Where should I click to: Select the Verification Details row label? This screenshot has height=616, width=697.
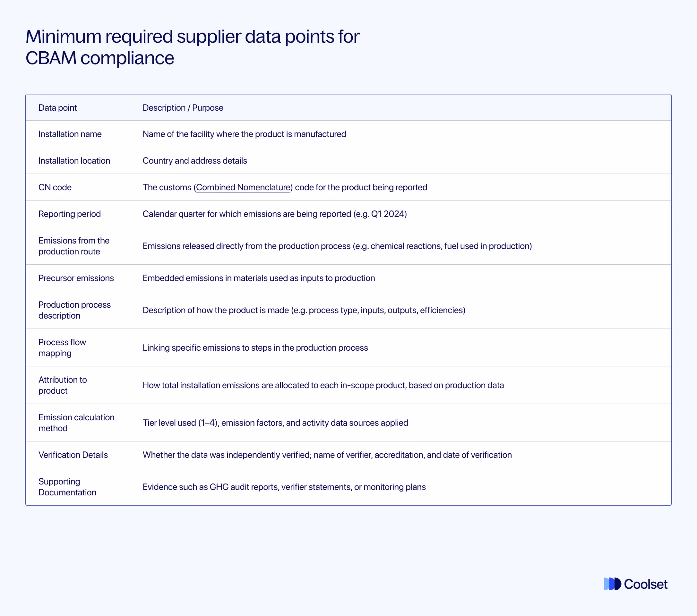pyautogui.click(x=73, y=455)
